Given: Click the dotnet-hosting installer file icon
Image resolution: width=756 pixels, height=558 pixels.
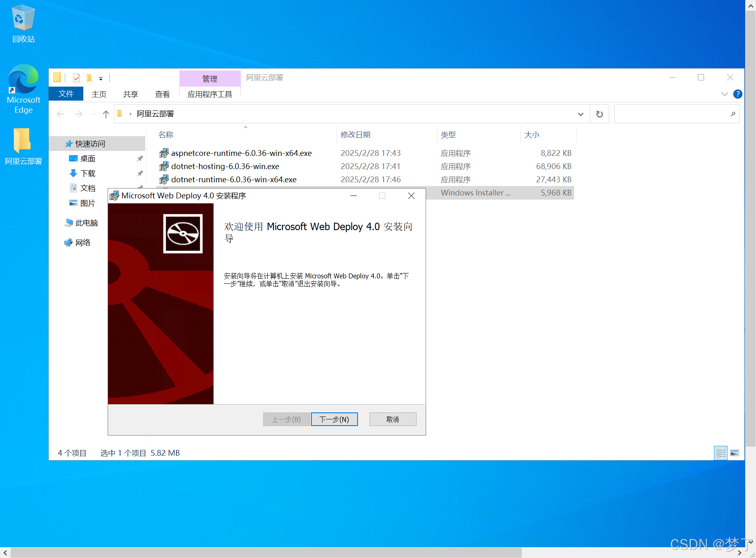Looking at the screenshot, I should click(164, 166).
